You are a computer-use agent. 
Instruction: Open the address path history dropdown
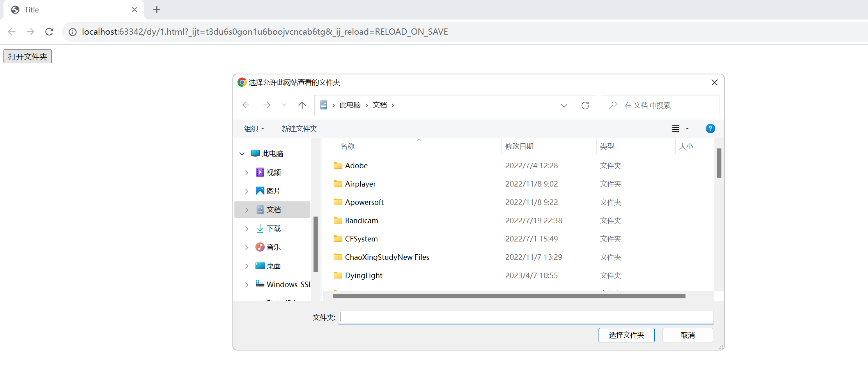point(564,106)
